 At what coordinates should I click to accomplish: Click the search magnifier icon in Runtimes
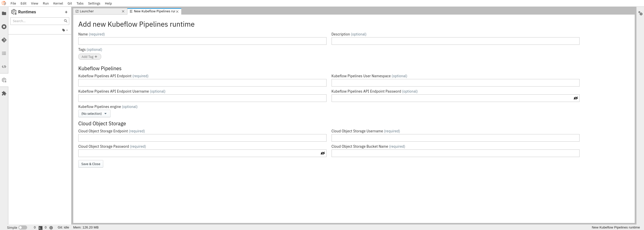click(65, 21)
